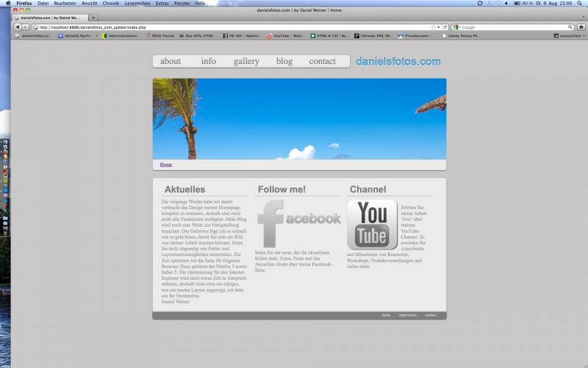Open the URL history dropdown arrow
Image resolution: width=588 pixels, height=368 pixels.
click(x=440, y=27)
